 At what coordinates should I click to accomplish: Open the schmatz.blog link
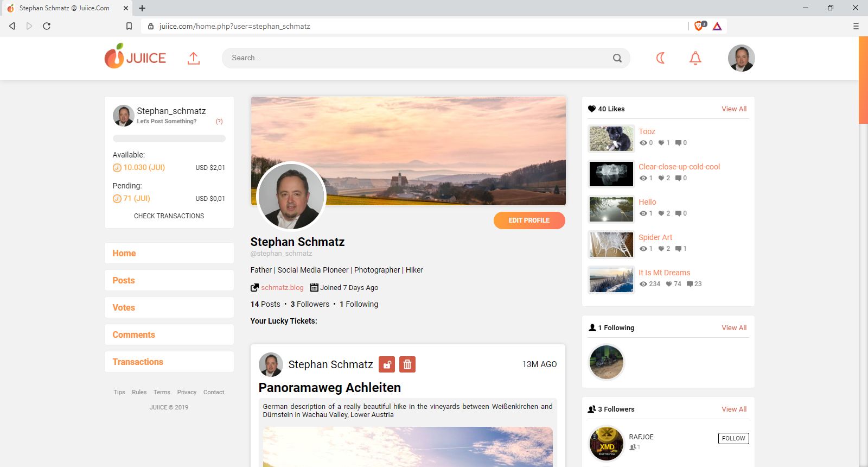(x=282, y=288)
